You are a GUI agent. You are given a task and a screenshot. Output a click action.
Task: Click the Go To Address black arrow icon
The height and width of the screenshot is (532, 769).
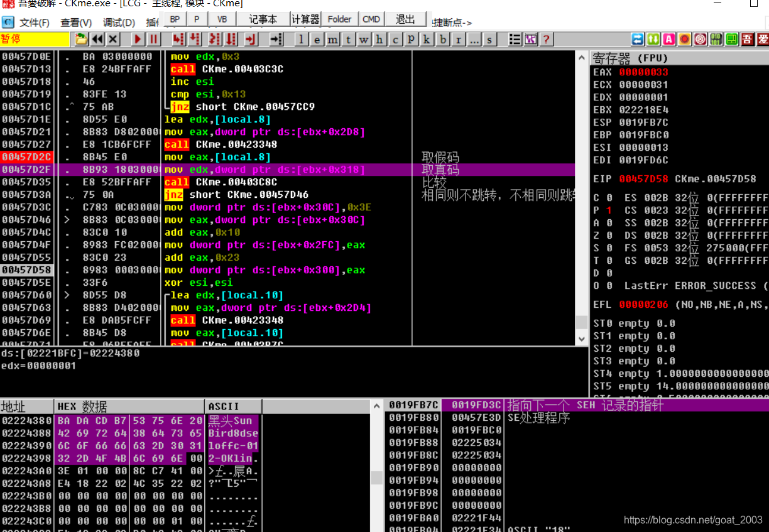point(276,40)
